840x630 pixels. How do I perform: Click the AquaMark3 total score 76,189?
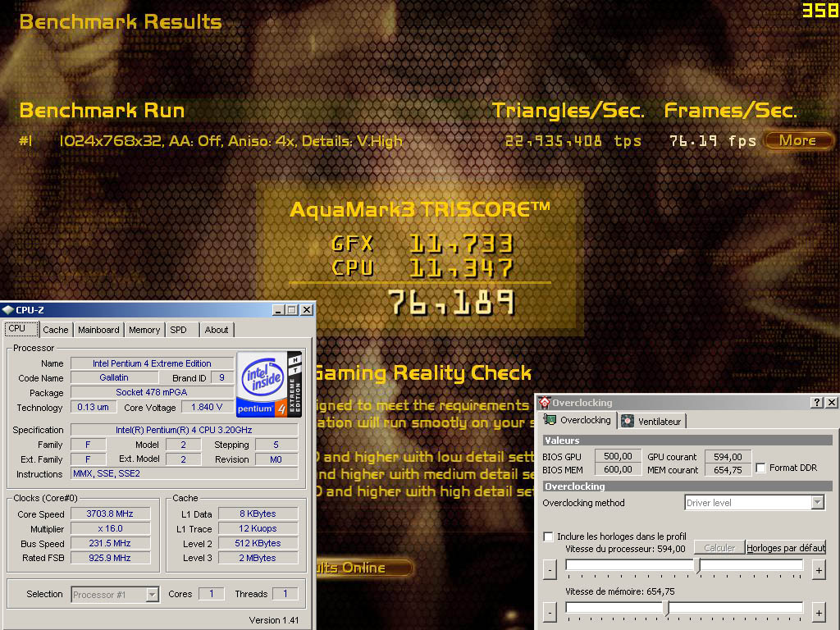click(x=451, y=302)
